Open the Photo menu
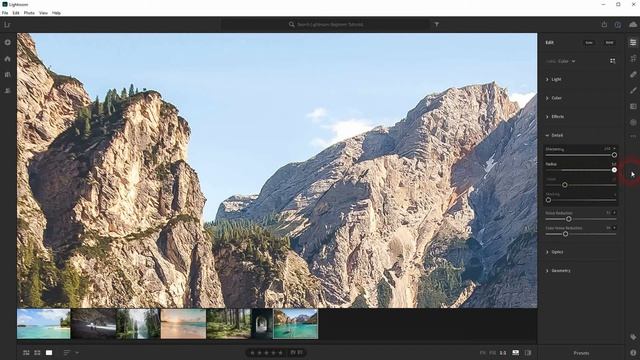 pyautogui.click(x=29, y=13)
